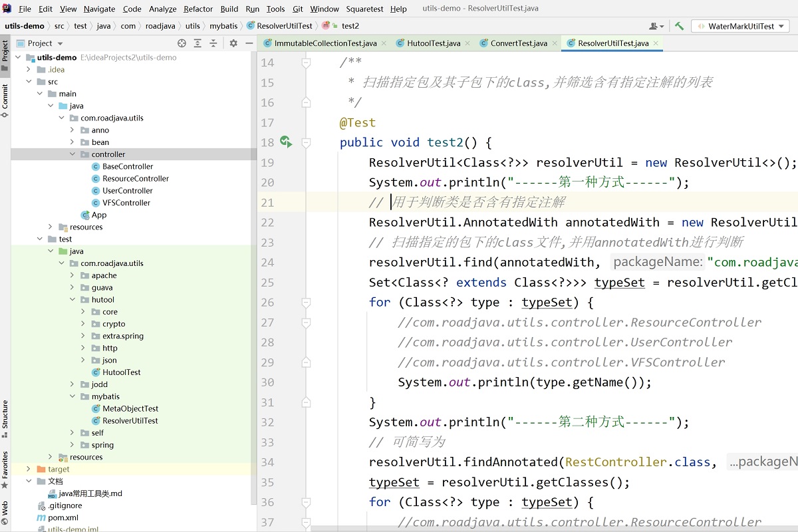Toggle code folding at line 14 comment
Screen dimensions: 798x532
[x=306, y=63]
